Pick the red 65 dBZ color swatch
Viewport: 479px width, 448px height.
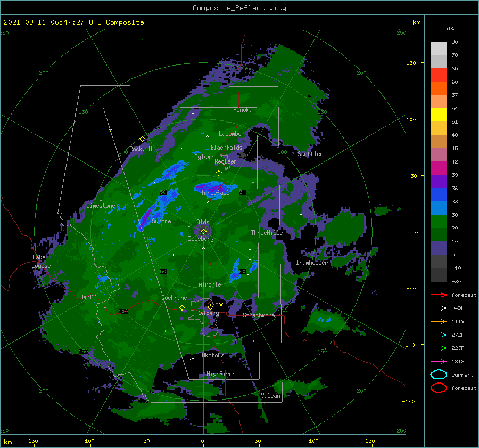coord(439,75)
